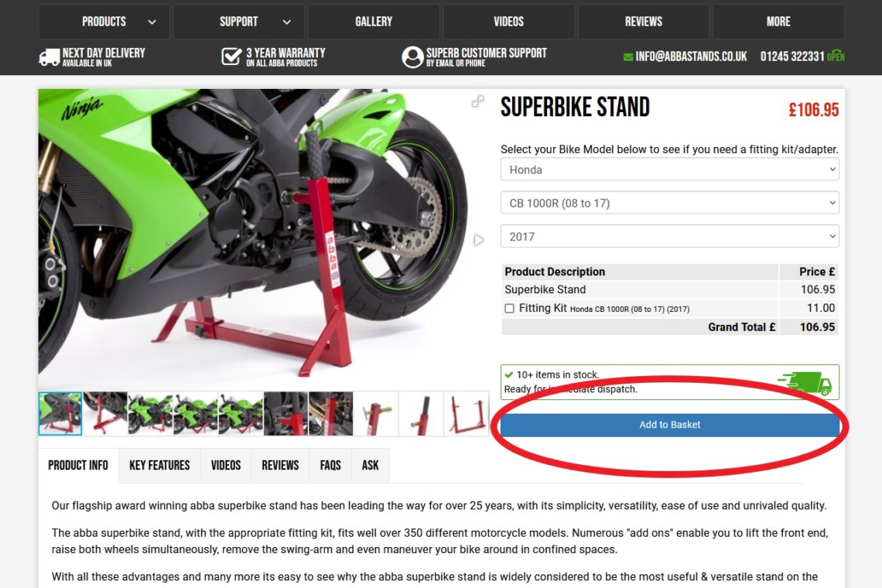Click the info@abbastands.co.uk email link

coord(692,56)
